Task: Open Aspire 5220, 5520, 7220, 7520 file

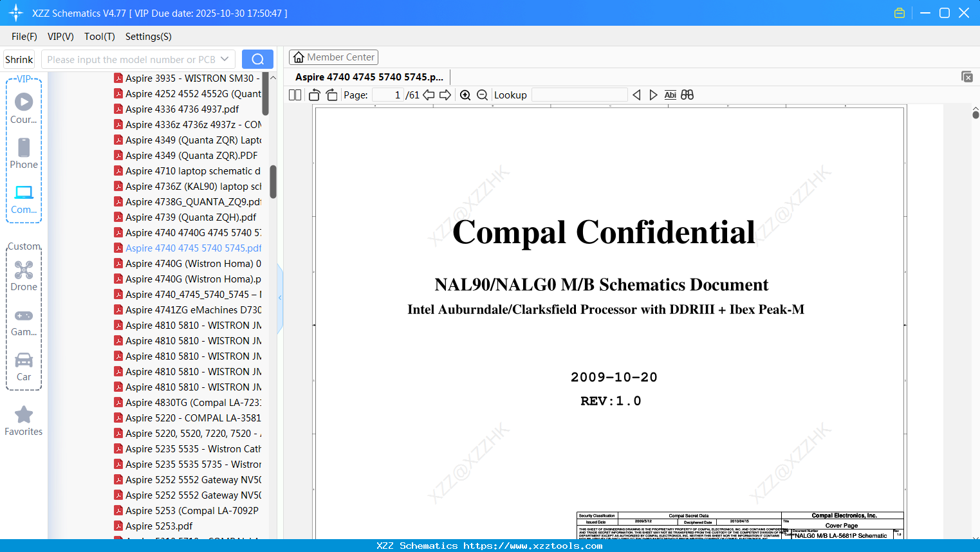Action: pyautogui.click(x=187, y=434)
